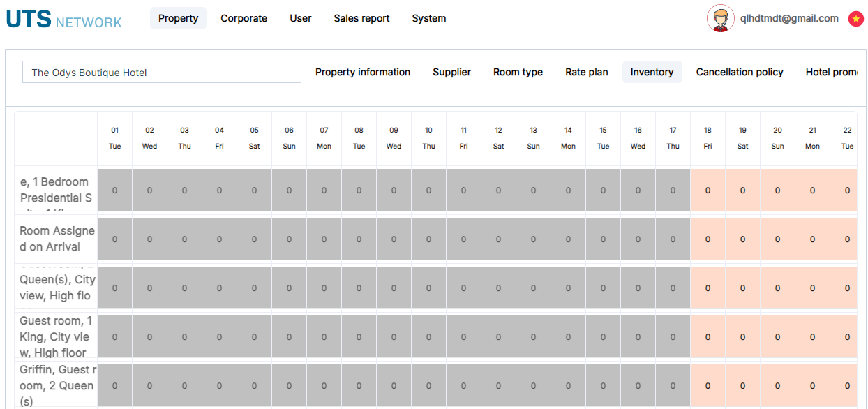This screenshot has width=868, height=409.
Task: Select Guest room, 1 King row label
Action: point(57,336)
